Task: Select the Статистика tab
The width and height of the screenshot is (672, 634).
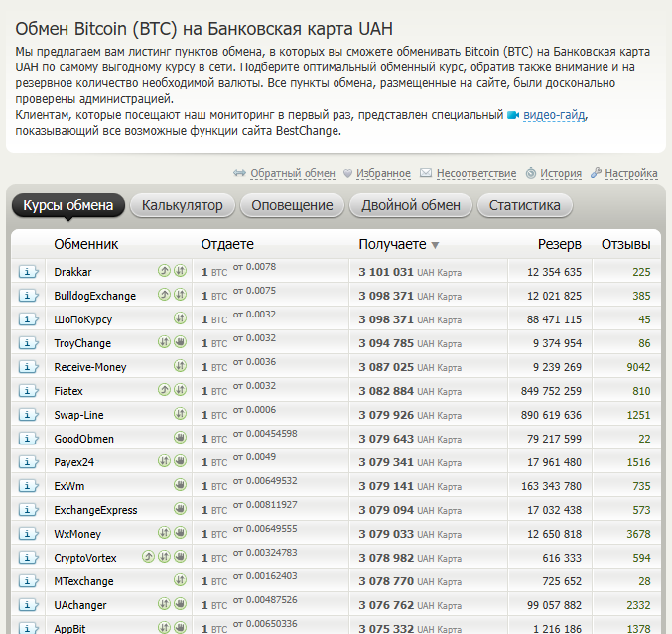Action: click(x=524, y=205)
